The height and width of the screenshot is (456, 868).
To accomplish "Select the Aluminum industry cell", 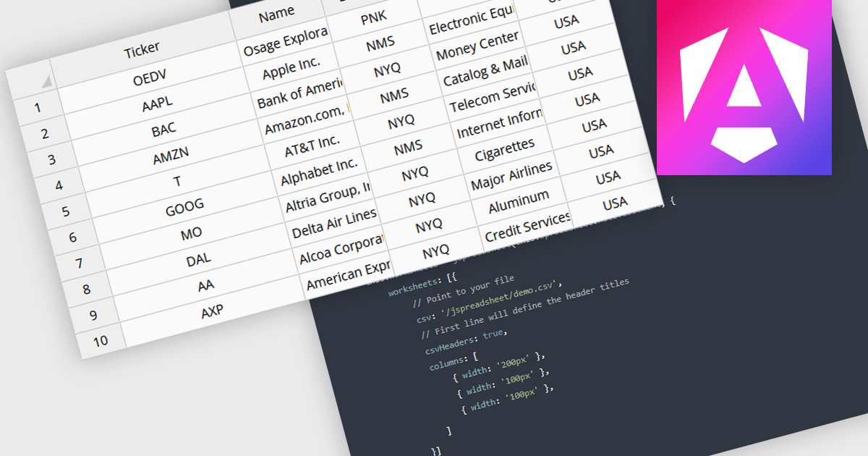I will pos(519,202).
